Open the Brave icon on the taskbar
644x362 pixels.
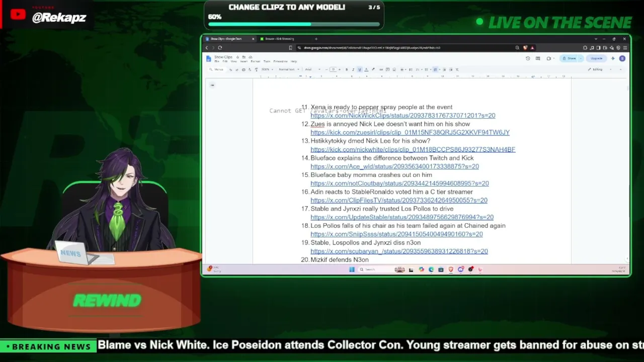(450, 269)
